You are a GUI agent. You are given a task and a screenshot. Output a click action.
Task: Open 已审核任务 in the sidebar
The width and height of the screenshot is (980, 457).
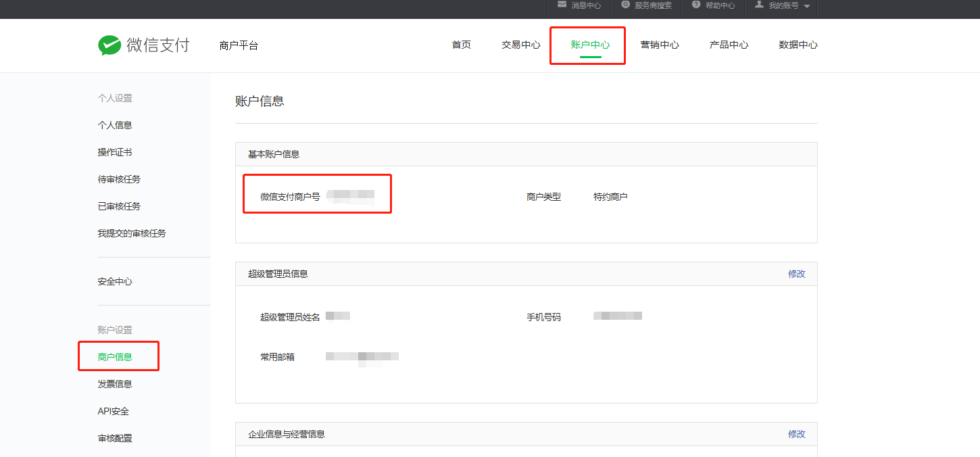tap(119, 206)
